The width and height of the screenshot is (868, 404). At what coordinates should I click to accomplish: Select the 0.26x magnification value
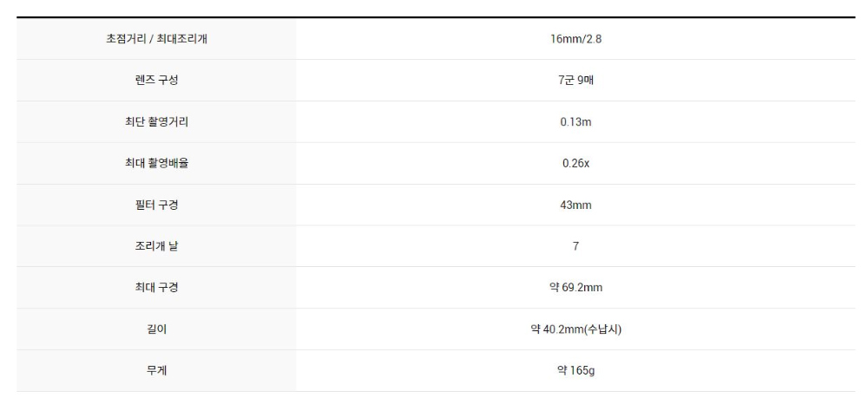click(x=575, y=163)
